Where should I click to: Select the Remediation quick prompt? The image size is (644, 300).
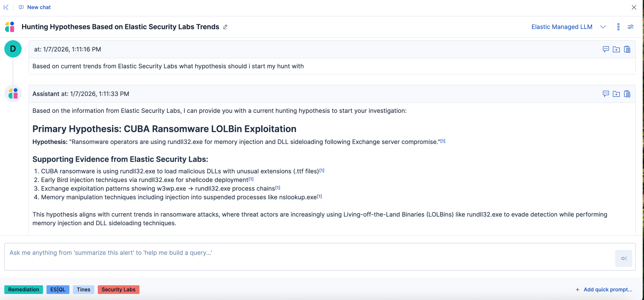tap(24, 290)
